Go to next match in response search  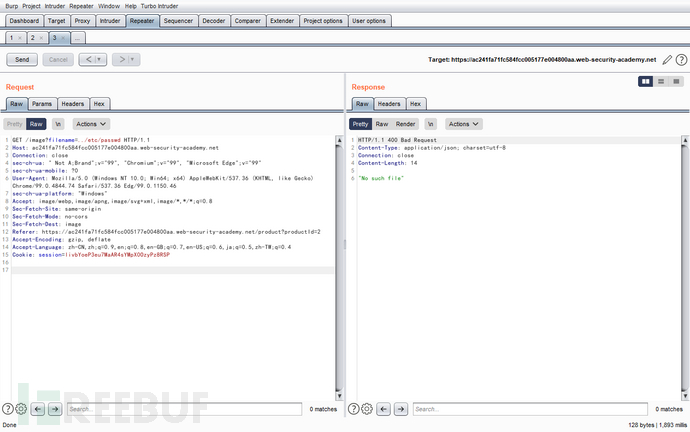400,409
